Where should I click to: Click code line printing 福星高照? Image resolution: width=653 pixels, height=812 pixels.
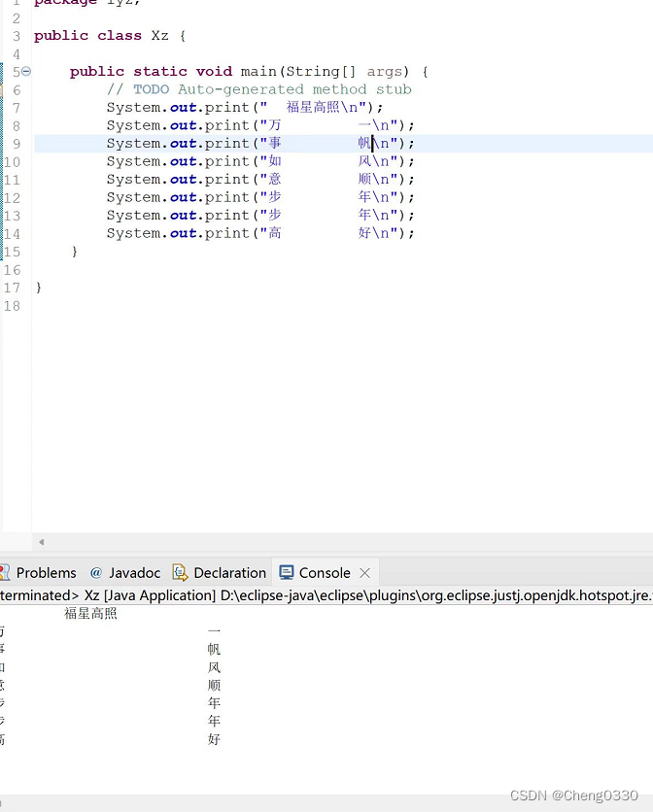[245, 107]
